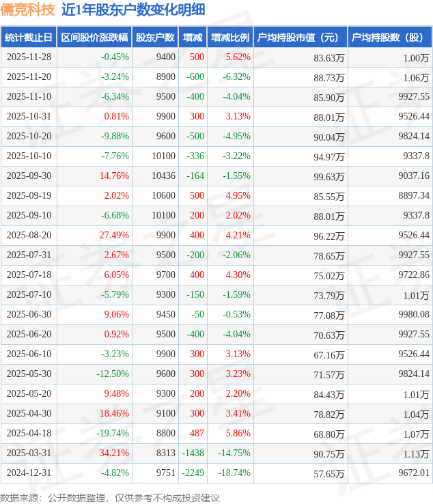
Task: Click the -14.75% change ratio cell
Action: coord(234,453)
